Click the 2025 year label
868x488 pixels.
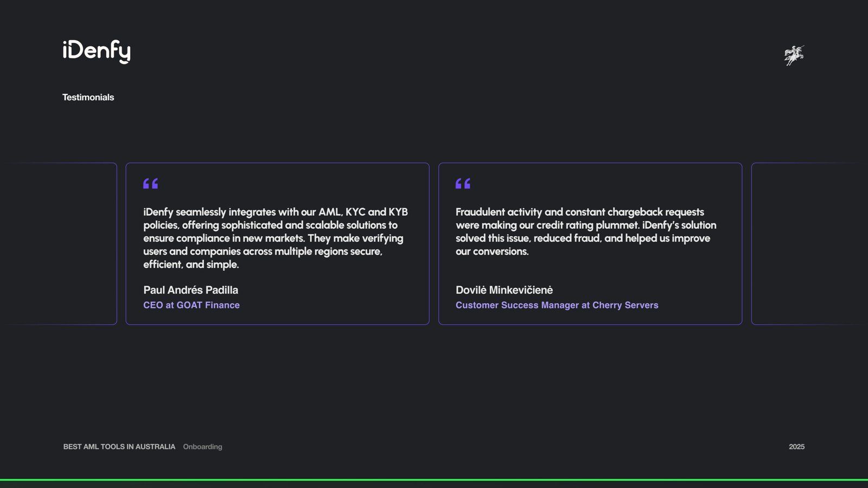coord(797,447)
